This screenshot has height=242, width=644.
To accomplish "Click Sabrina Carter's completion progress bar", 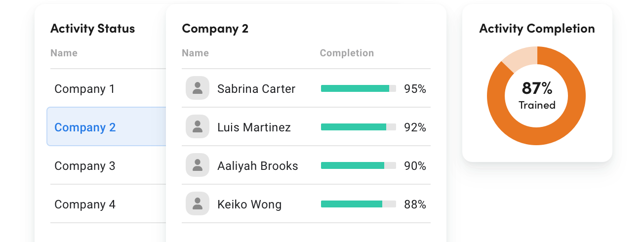I will [x=358, y=89].
